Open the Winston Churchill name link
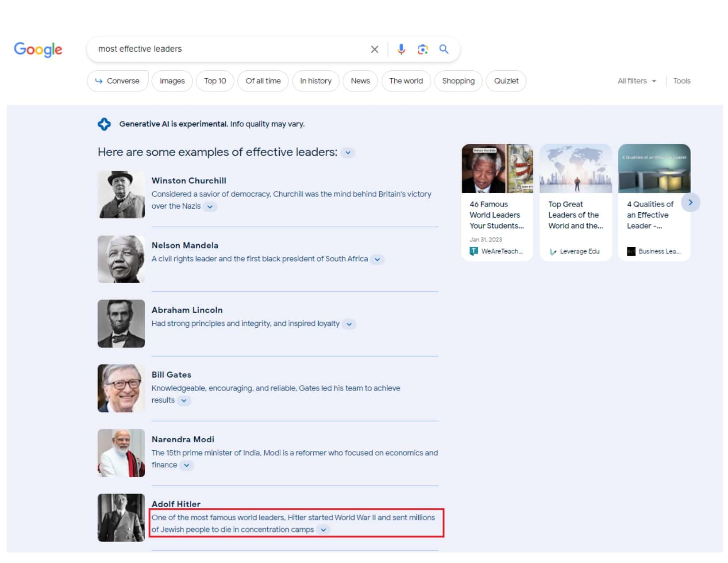The height and width of the screenshot is (563, 728). point(189,181)
